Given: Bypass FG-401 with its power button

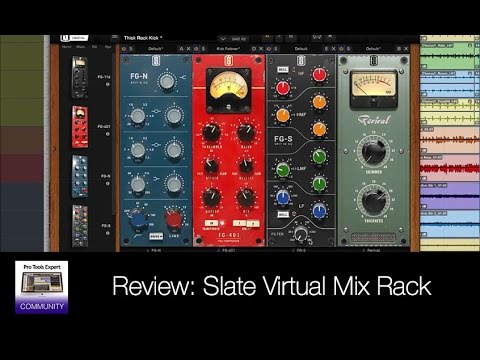Looking at the screenshot, I should (196, 49).
